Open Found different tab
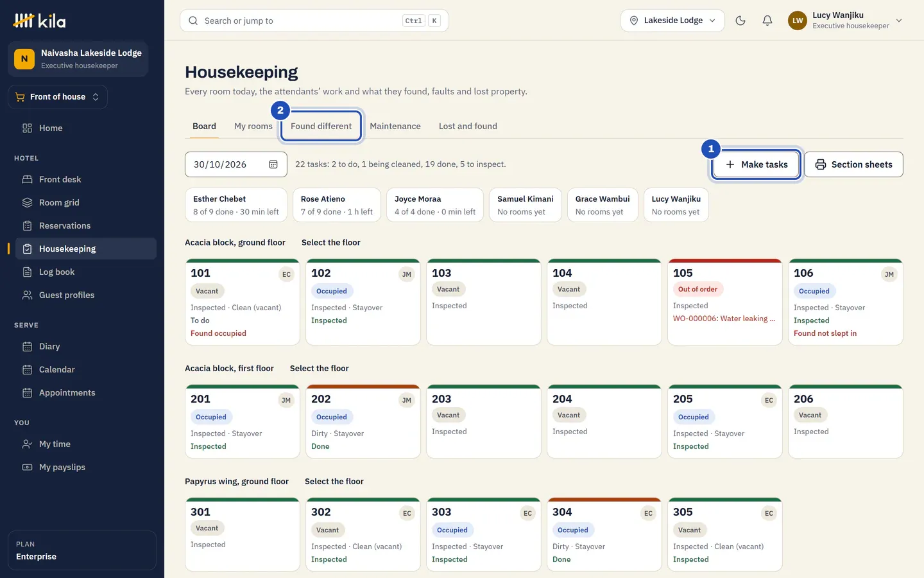 pos(321,126)
